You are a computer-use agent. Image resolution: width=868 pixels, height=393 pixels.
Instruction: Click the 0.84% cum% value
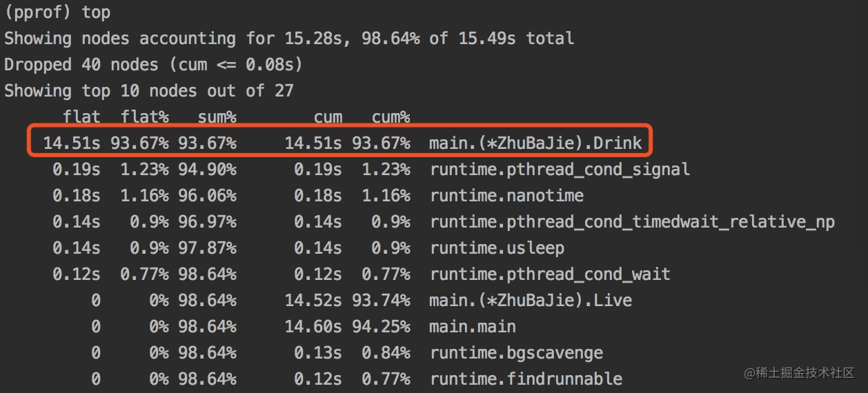[x=386, y=353]
